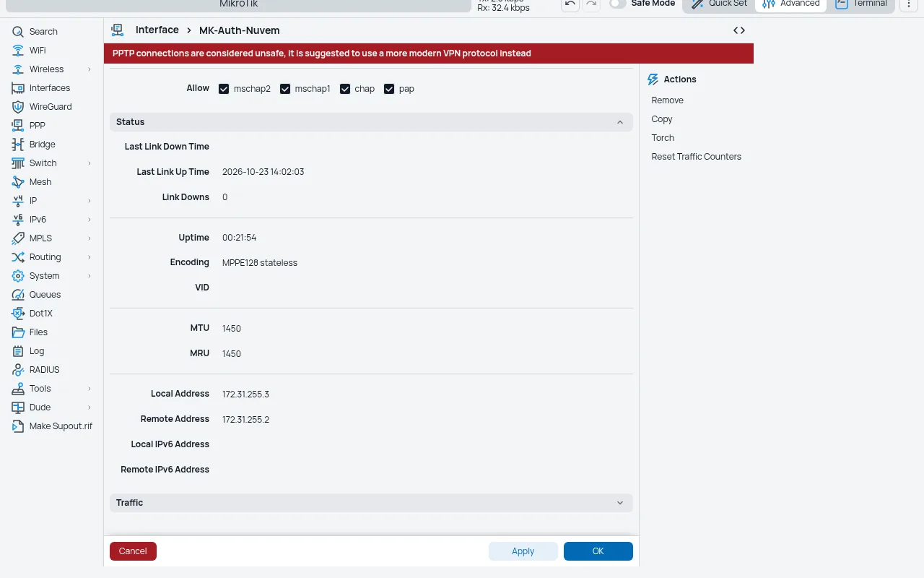Uncheck the mschap1 checkbox
This screenshot has width=924, height=578.
coord(285,89)
